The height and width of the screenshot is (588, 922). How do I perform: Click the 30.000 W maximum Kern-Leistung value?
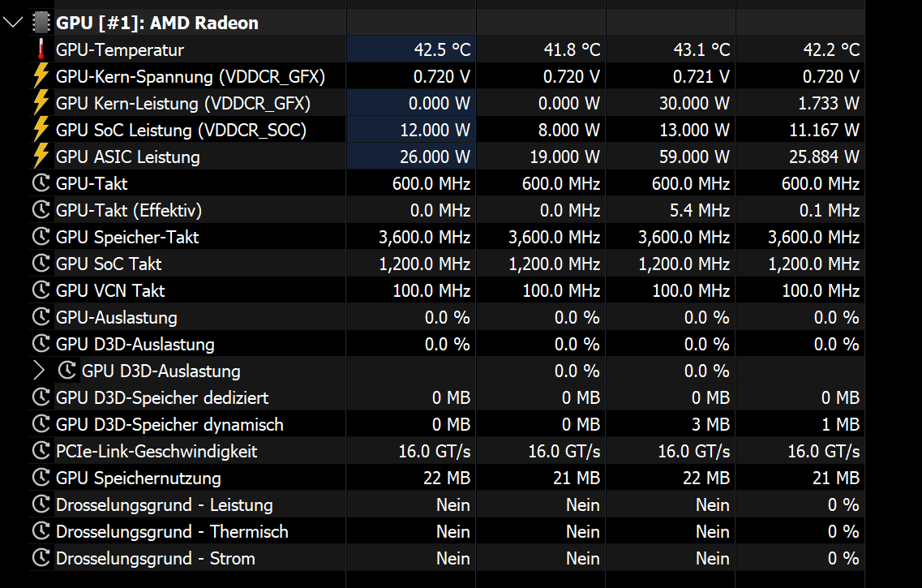[x=694, y=104]
